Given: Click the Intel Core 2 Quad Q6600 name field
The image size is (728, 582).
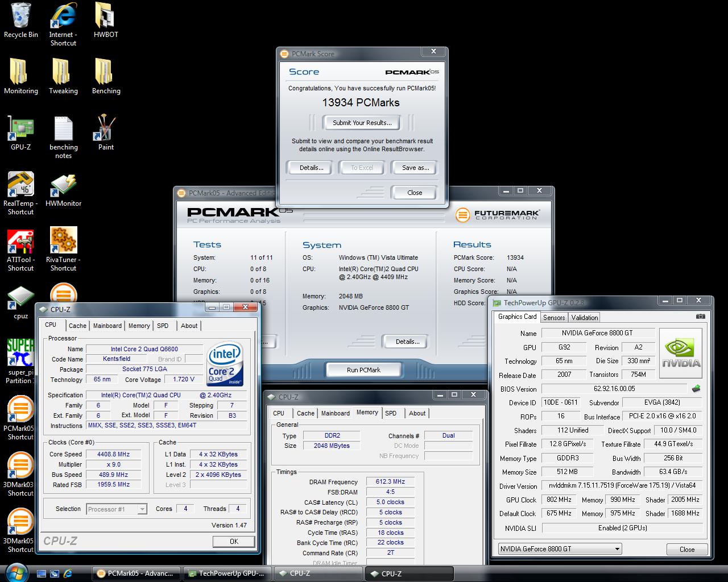Looking at the screenshot, I should tap(144, 349).
